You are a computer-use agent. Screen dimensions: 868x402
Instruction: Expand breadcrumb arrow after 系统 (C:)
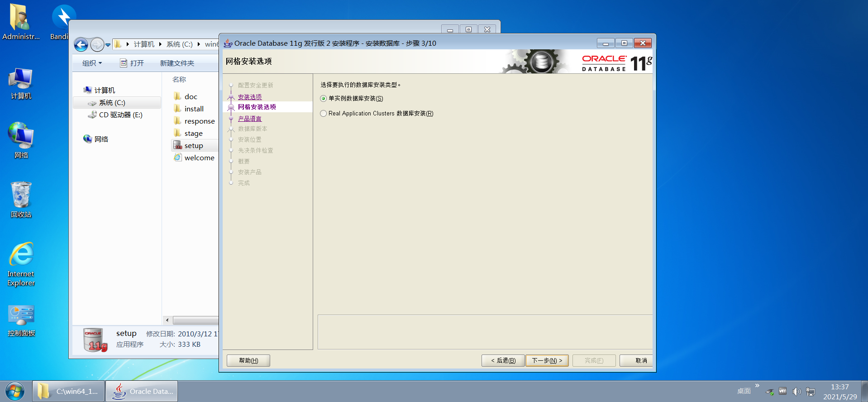click(199, 44)
